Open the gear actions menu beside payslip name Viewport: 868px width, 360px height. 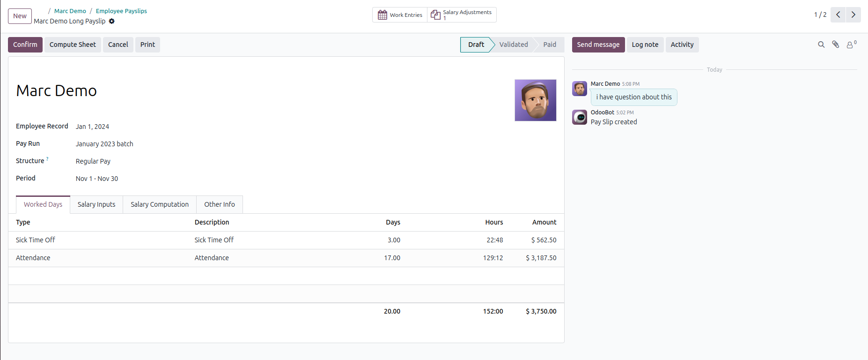111,21
